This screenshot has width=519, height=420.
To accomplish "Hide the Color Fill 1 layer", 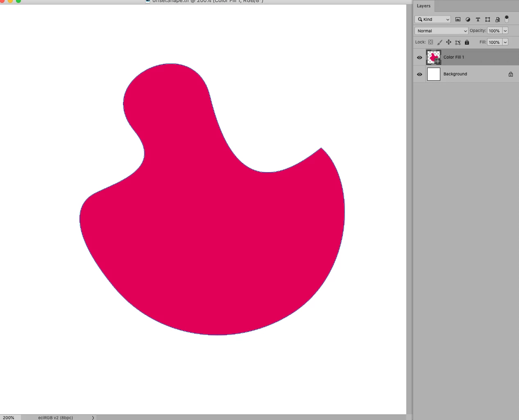I will pos(419,57).
